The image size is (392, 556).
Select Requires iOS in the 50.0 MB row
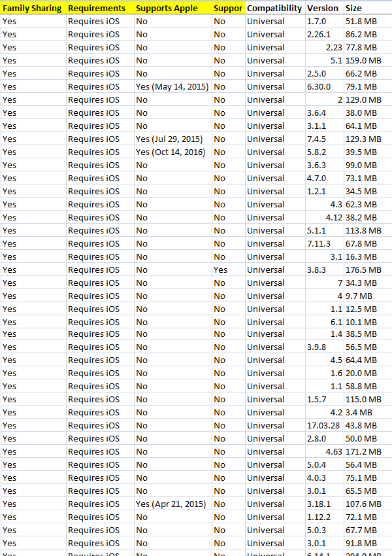(x=100, y=439)
